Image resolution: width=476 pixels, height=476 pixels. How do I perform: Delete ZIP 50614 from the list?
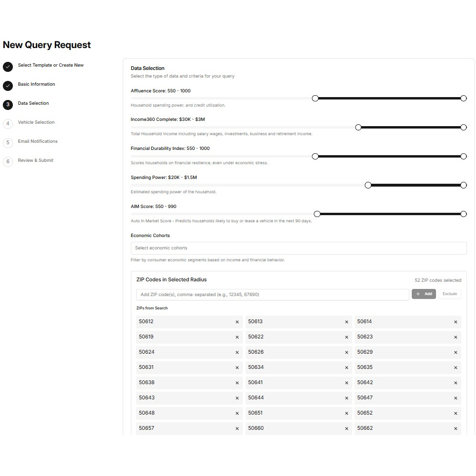click(456, 322)
